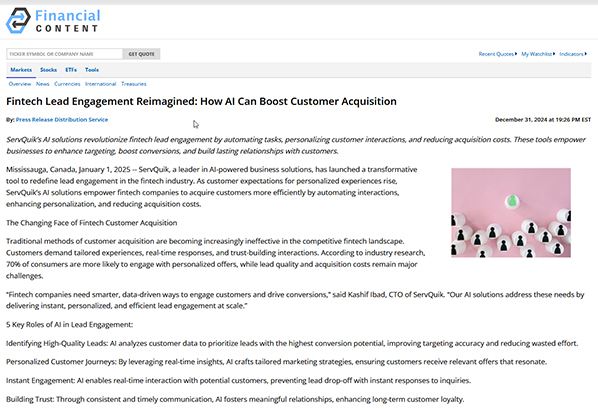Click the ticker symbol search field

point(64,54)
